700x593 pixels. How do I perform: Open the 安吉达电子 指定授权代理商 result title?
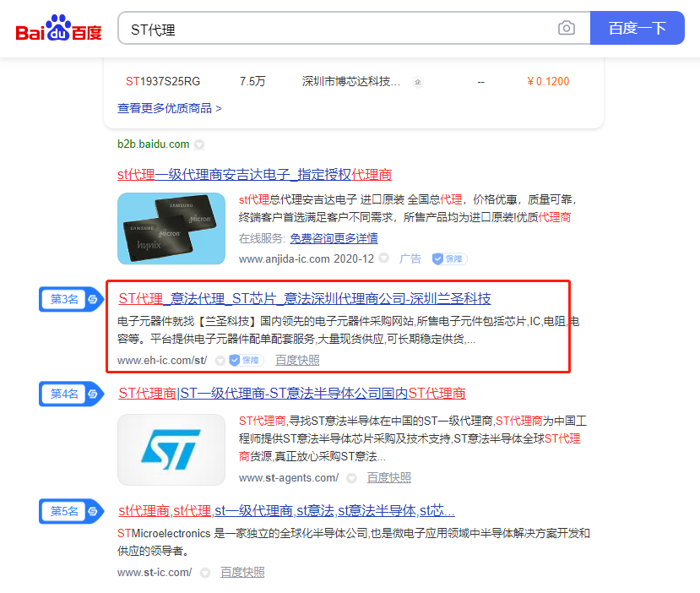[254, 175]
